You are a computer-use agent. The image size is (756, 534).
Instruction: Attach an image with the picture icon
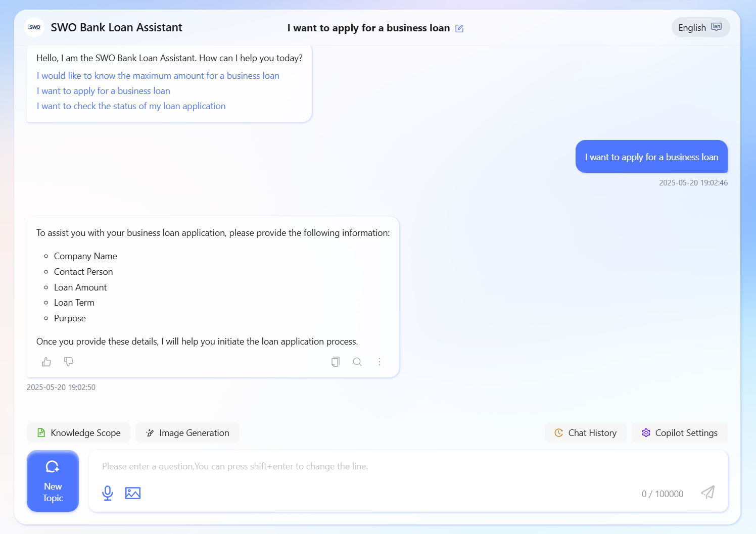(x=133, y=493)
